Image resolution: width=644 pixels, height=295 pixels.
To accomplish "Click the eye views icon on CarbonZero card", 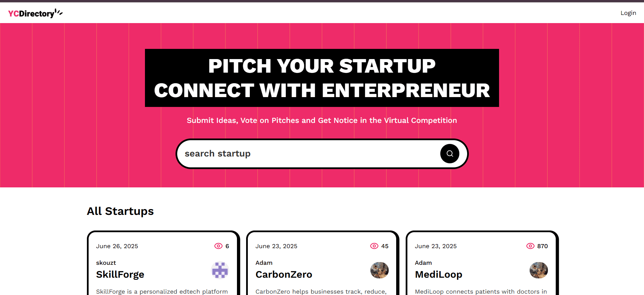I will 374,246.
